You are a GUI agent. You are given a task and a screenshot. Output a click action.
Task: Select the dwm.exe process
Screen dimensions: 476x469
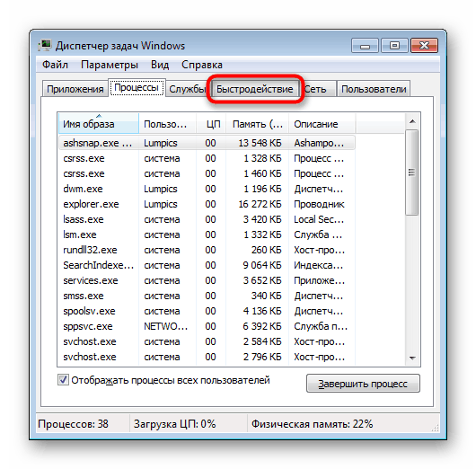(207, 189)
